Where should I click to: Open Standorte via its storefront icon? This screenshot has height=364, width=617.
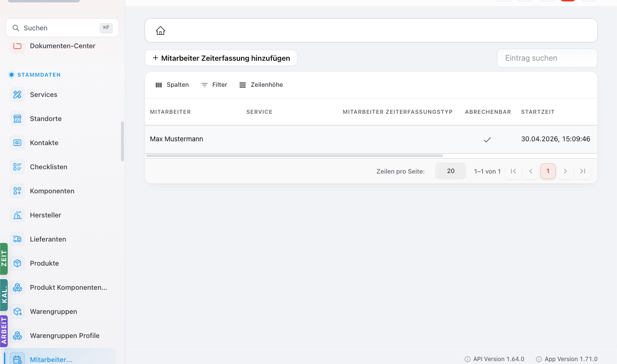(17, 119)
